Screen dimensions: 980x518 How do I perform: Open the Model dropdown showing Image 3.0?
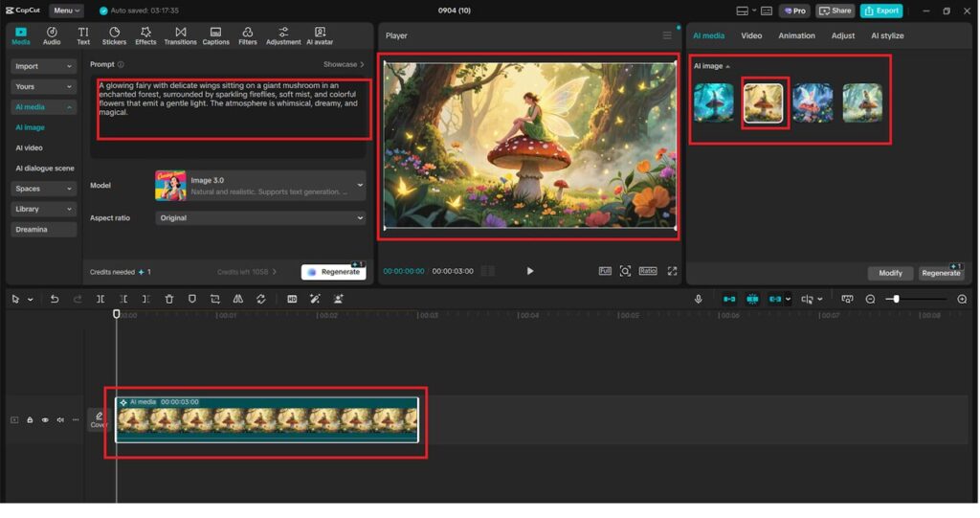[260, 185]
